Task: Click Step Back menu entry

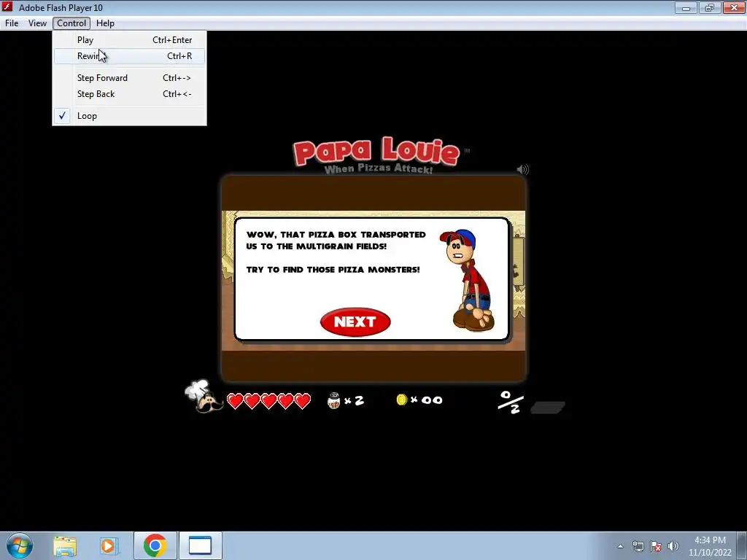Action: 130,94
